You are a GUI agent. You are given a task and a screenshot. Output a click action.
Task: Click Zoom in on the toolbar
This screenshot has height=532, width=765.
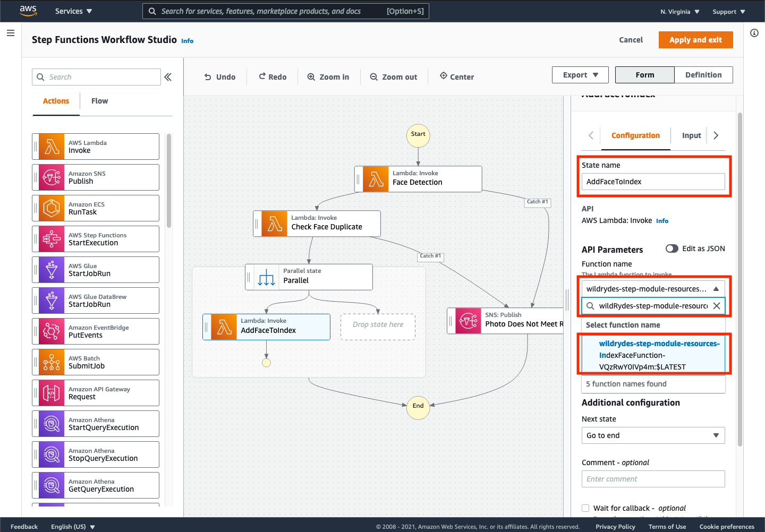point(328,77)
